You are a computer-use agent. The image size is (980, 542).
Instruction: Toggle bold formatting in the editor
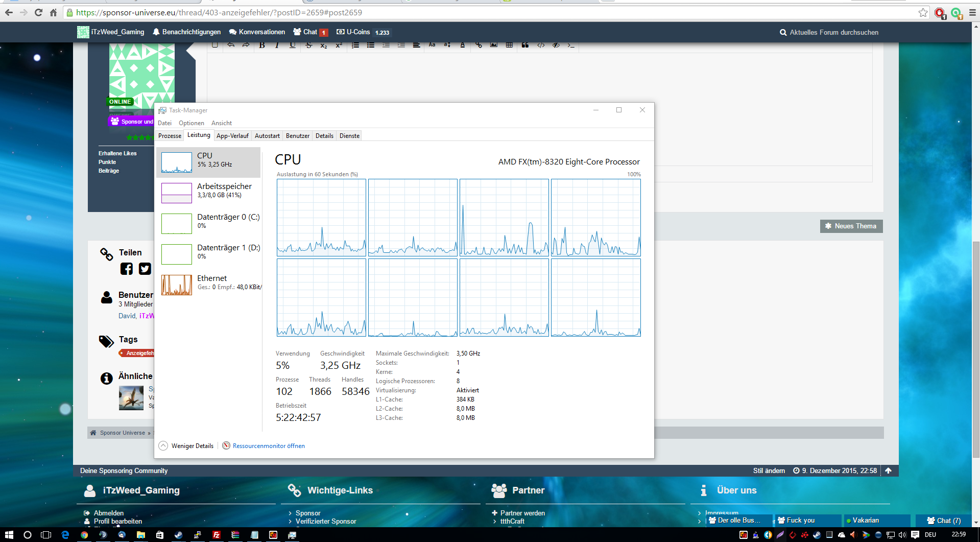point(262,45)
